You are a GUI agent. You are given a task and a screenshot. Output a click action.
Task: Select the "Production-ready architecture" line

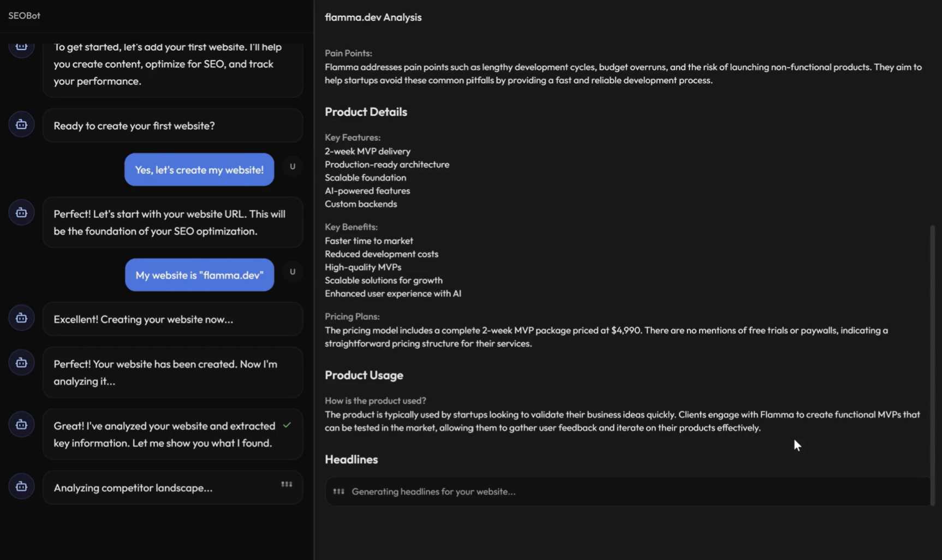(x=387, y=164)
